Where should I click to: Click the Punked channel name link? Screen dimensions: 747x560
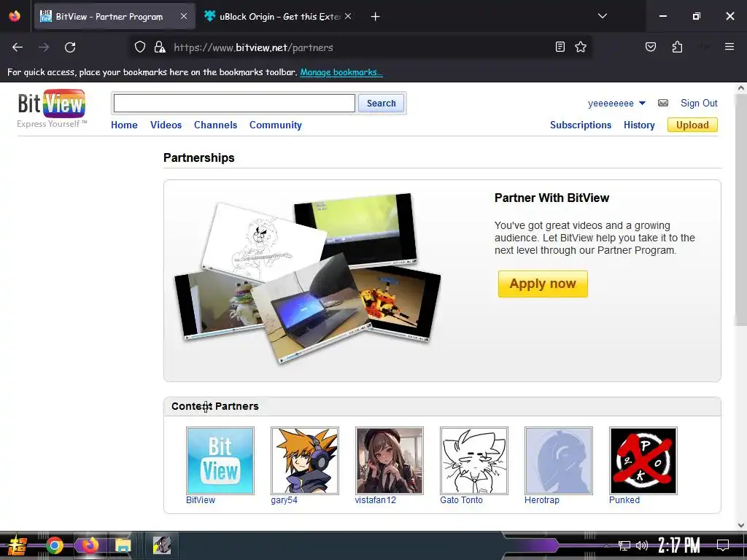624,500
